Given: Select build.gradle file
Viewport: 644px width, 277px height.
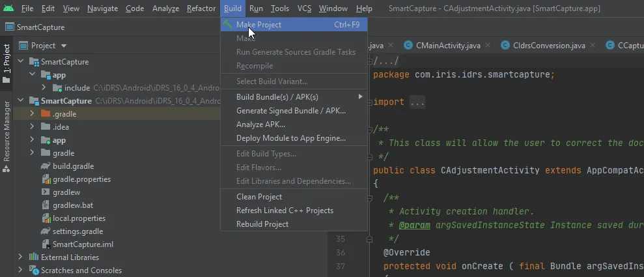Looking at the screenshot, I should [x=73, y=166].
